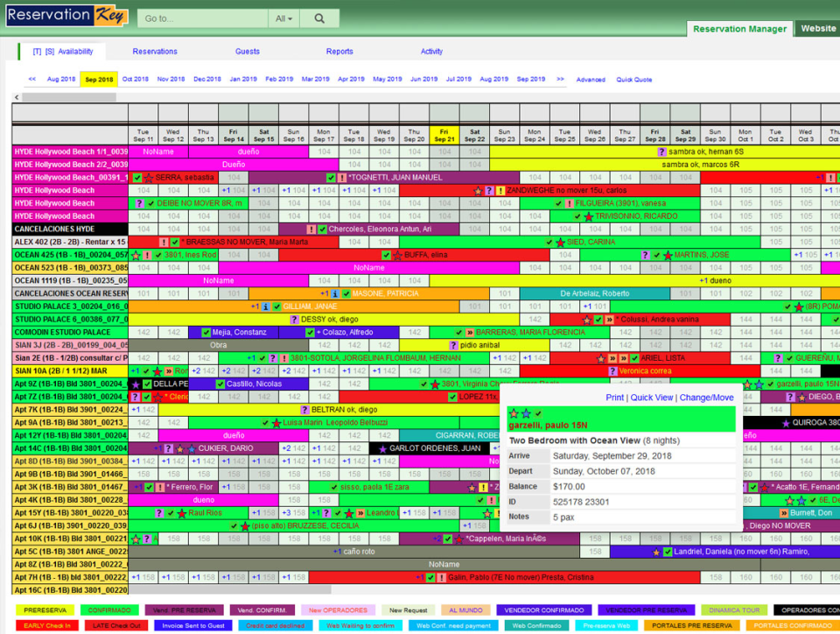
Task: Click the info icon on MASONE, PATRICIA reservation
Action: (334, 293)
